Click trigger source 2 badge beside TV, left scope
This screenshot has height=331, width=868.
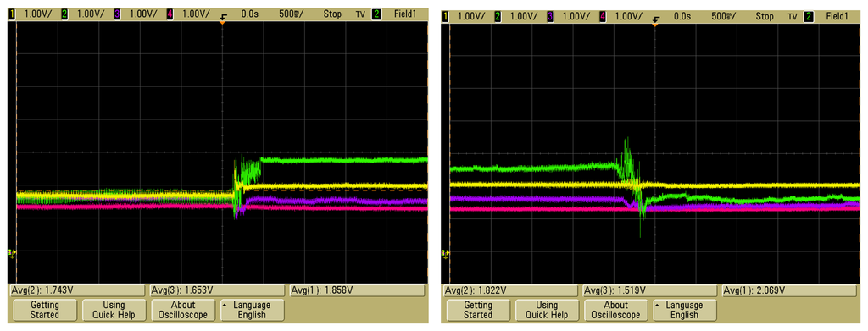[377, 14]
